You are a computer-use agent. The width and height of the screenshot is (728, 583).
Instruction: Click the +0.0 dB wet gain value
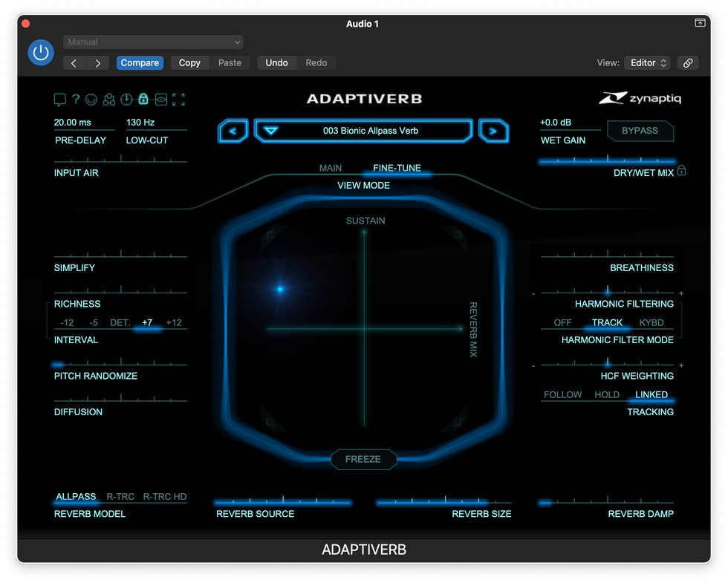pyautogui.click(x=556, y=123)
